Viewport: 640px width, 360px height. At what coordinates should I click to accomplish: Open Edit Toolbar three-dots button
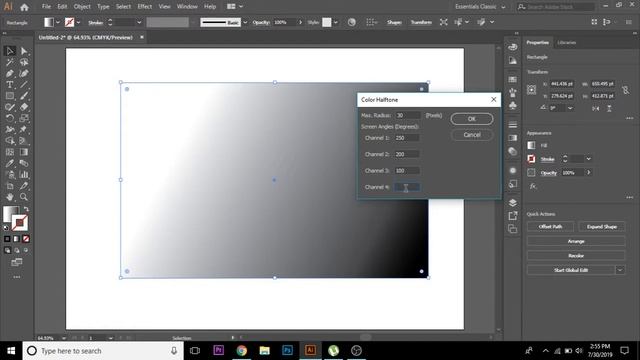click(x=17, y=277)
